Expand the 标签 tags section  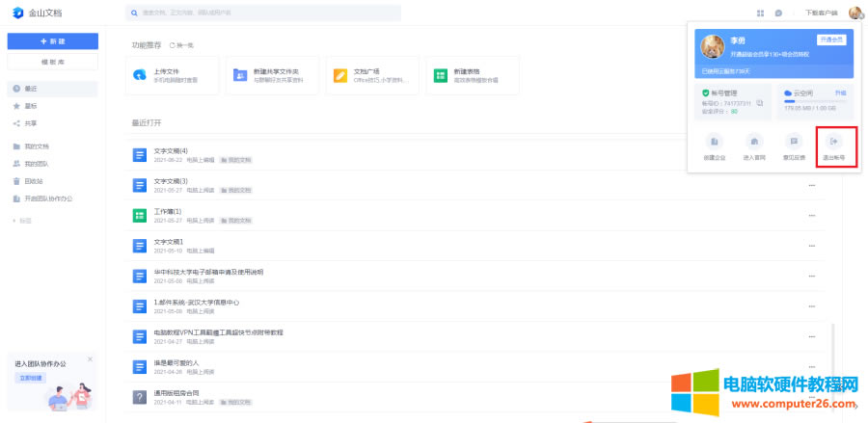coord(22,221)
